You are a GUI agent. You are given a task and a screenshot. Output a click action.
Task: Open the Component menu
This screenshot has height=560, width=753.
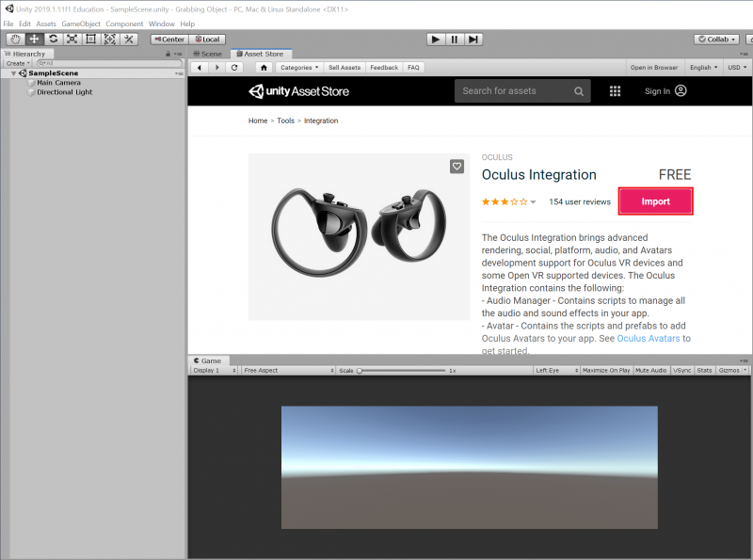click(124, 24)
